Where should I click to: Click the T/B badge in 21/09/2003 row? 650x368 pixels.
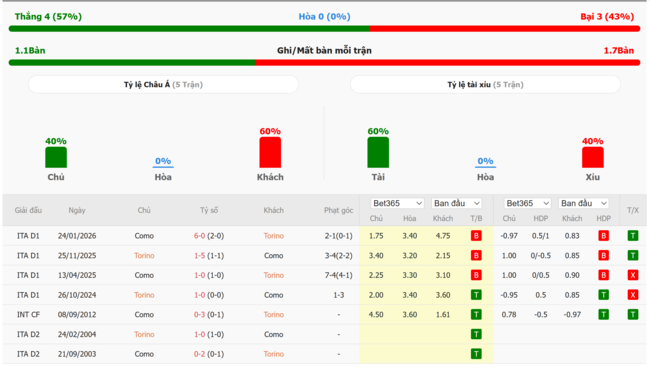476,354
